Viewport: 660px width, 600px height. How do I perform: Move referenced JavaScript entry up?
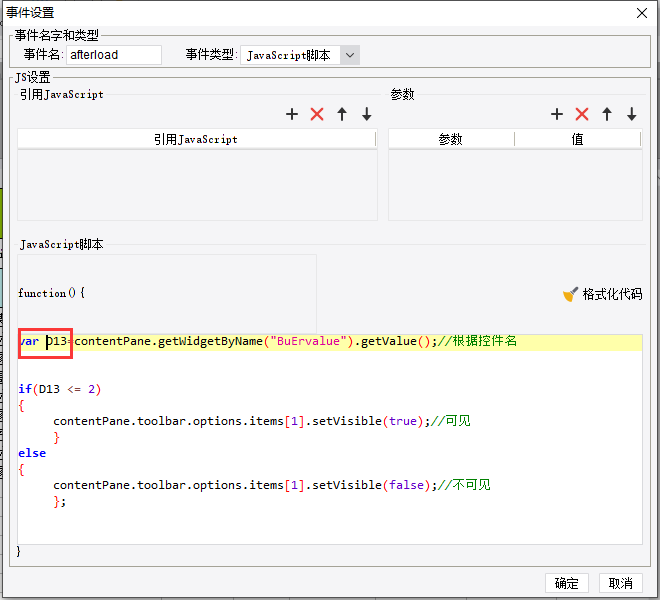(342, 114)
